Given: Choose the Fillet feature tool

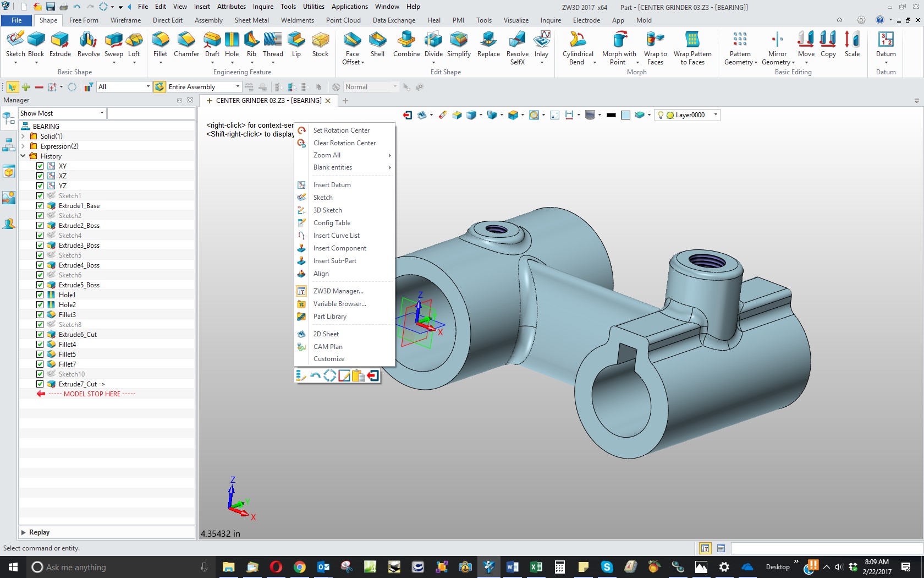Looking at the screenshot, I should [160, 44].
